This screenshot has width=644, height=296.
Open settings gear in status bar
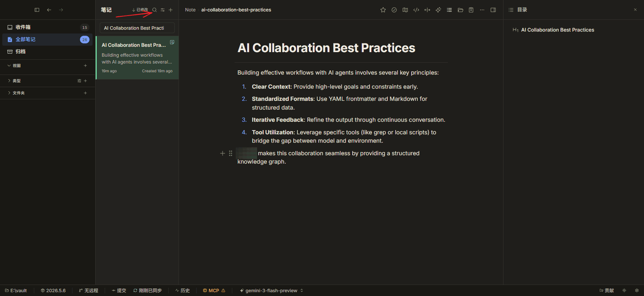(637, 290)
